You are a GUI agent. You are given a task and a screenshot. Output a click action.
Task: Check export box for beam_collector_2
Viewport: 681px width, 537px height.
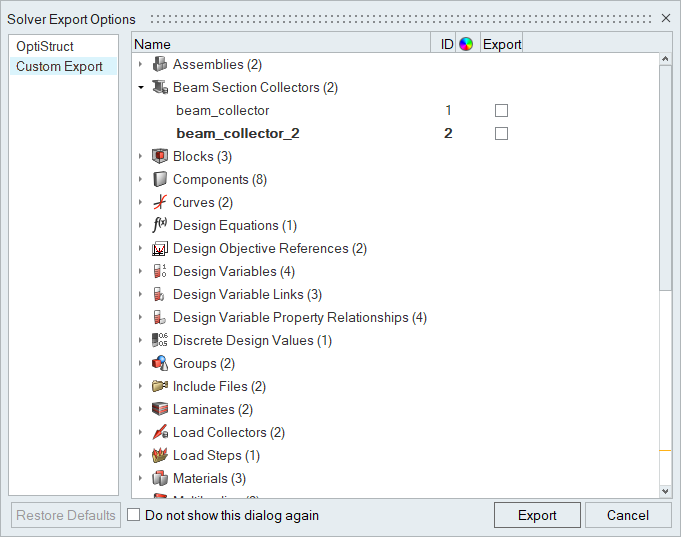(x=502, y=134)
